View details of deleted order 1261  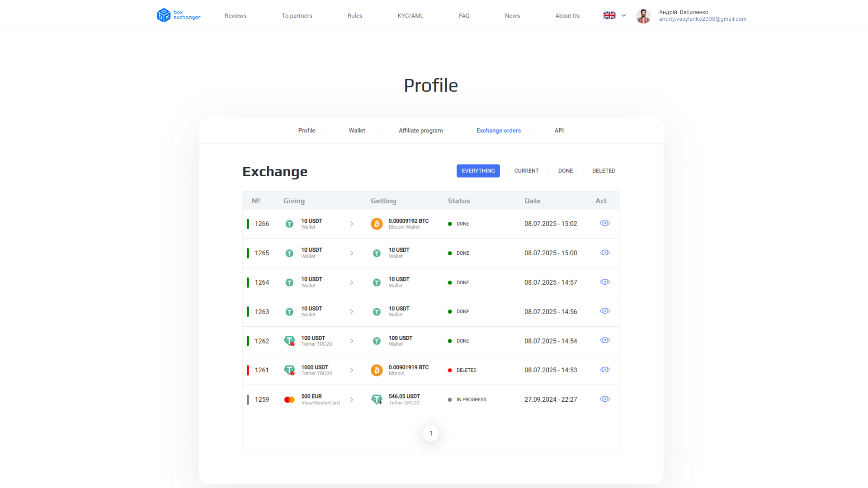click(605, 370)
